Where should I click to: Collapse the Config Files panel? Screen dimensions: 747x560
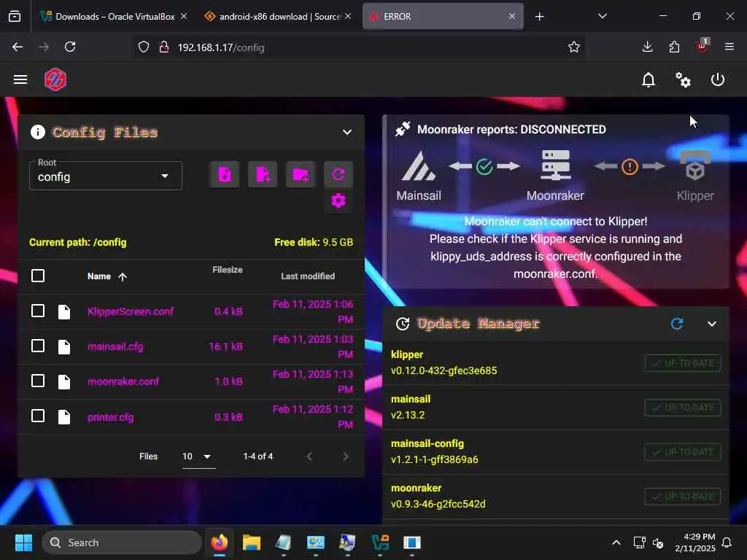(347, 133)
